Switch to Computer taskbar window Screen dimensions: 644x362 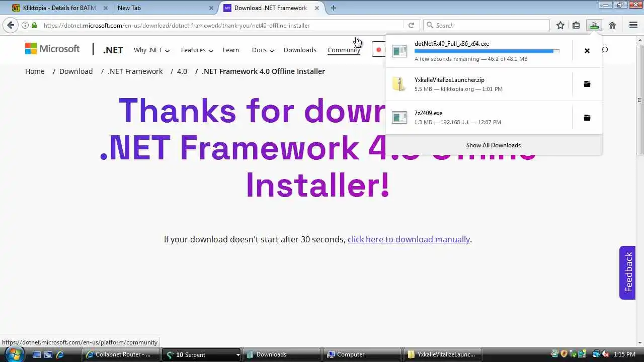(x=361, y=354)
